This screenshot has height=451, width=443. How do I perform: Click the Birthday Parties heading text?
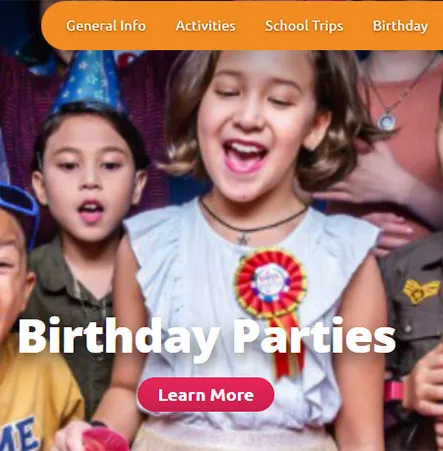tap(207, 336)
